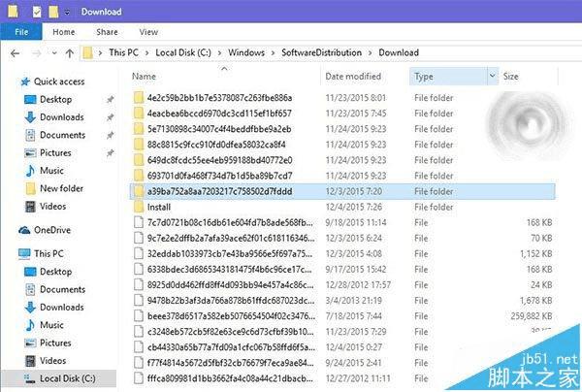This screenshot has width=582, height=392.
Task: Click folder icon of 4e2c59b2bb1b7e5378087c263fbe886a
Action: tap(139, 98)
